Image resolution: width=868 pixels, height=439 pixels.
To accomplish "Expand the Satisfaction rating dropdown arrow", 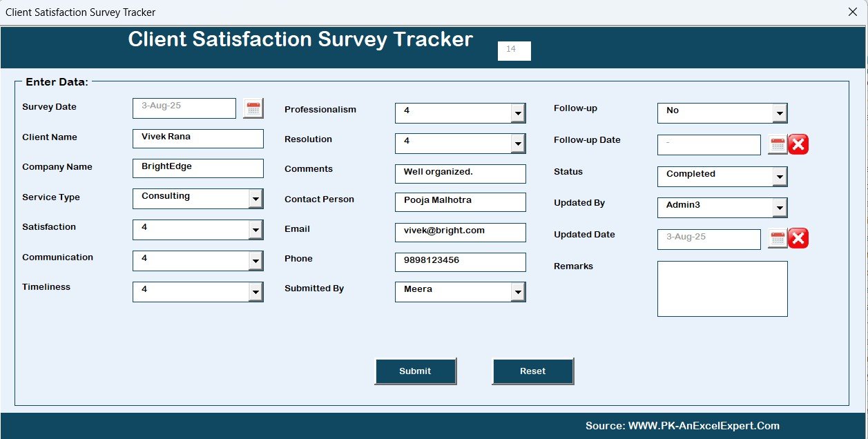I will 256,230.
